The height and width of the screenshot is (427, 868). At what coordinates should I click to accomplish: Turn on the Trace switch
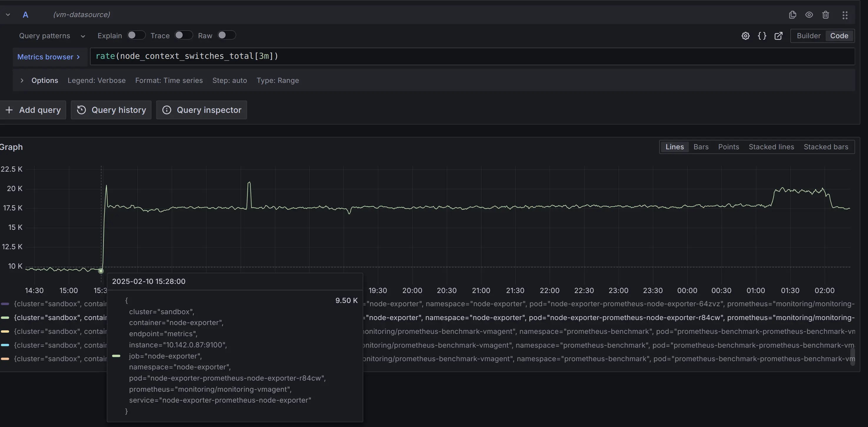(184, 35)
